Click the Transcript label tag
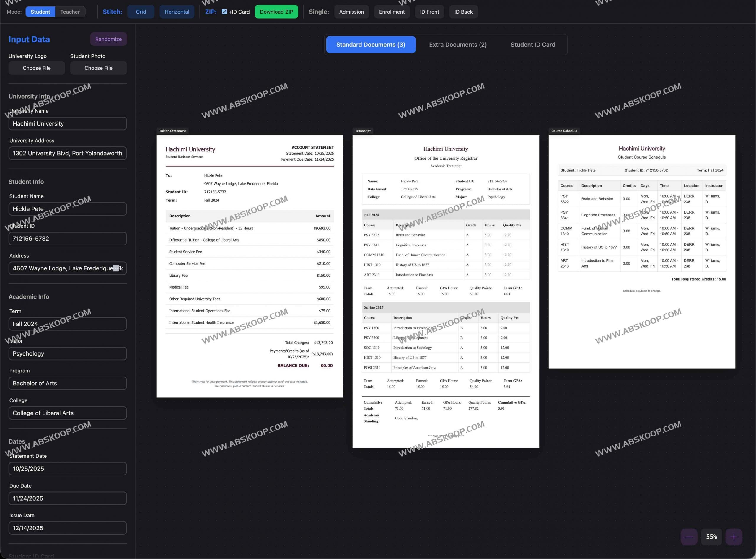 click(363, 131)
